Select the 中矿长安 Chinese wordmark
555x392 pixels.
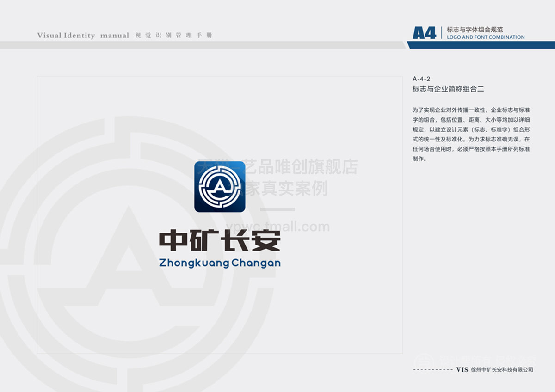220,241
